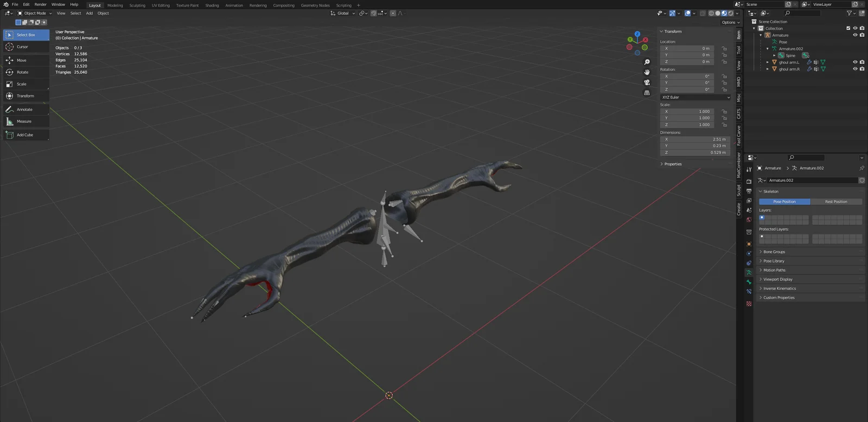Viewport: 868px width, 422px height.
Task: Open the XYZ Euler rotation mode dropdown
Action: point(695,98)
